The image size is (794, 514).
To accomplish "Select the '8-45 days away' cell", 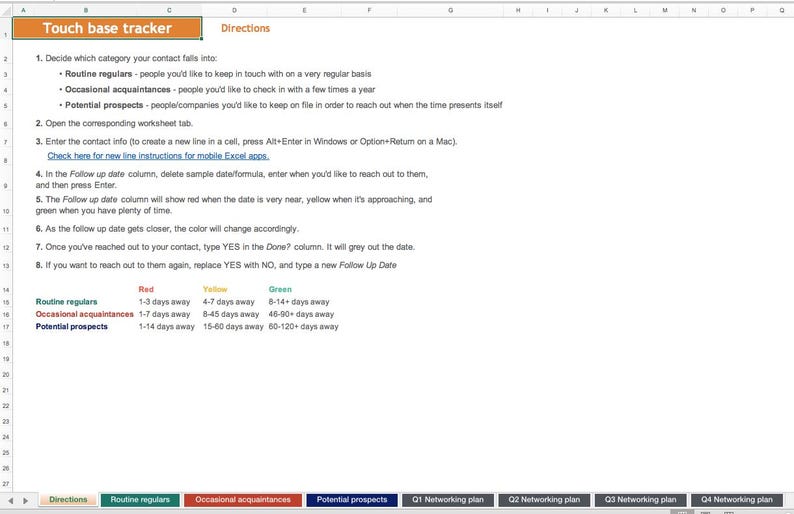I will 231,314.
